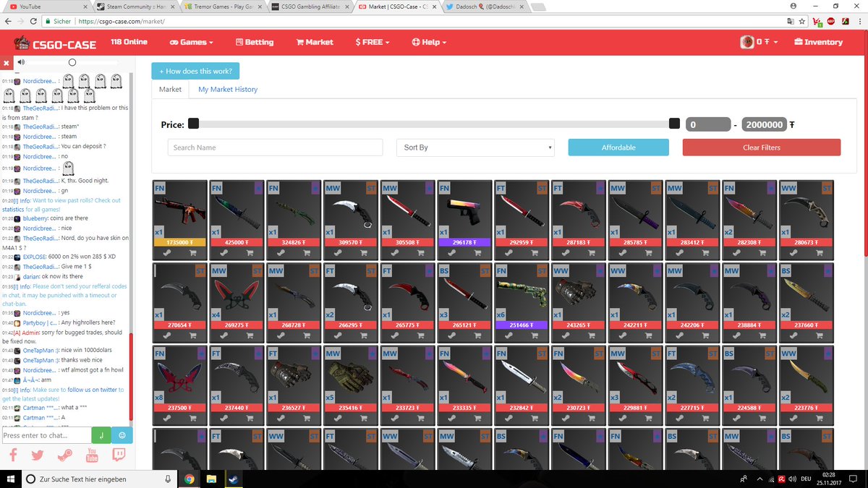Switch to the Tremor Games browser tab
Viewport: 868px width, 488px height.
[221, 6]
